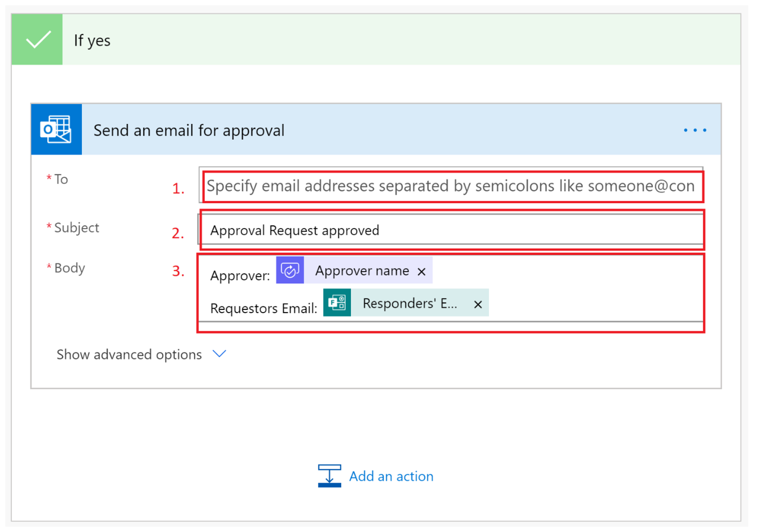
Task: Click the green checkmark icon for If yes
Action: (x=37, y=39)
